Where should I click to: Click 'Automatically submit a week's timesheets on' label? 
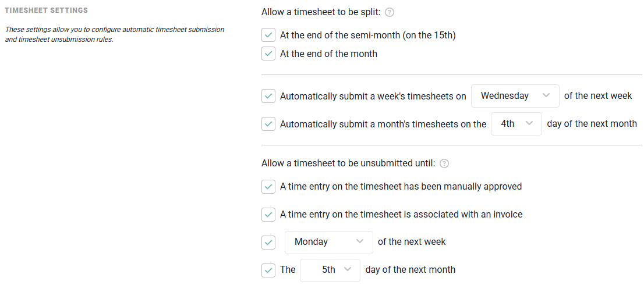[373, 96]
